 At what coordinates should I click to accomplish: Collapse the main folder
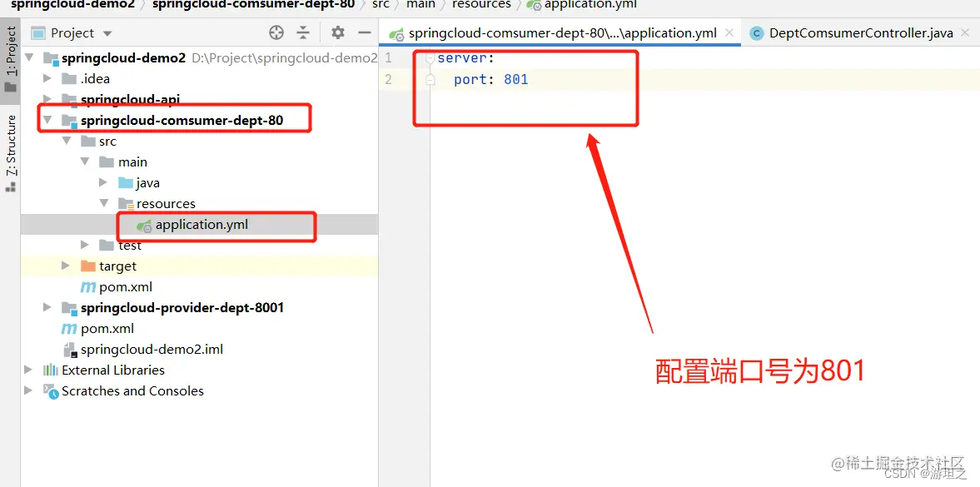(x=84, y=162)
